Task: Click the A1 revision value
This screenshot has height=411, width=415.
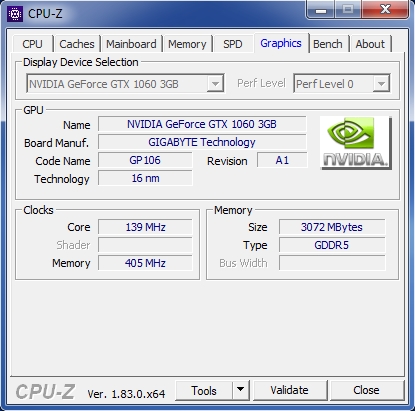Action: 282,160
